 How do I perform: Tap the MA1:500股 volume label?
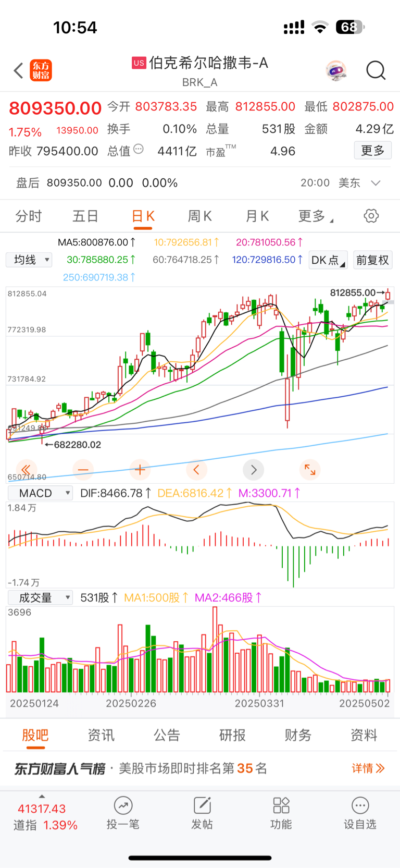[x=156, y=597]
